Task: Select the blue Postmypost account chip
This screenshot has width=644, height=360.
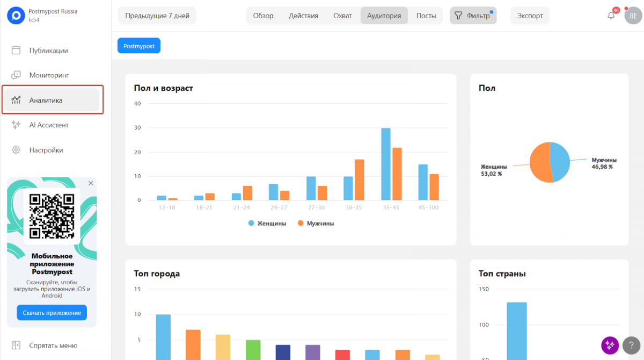Action: point(139,46)
